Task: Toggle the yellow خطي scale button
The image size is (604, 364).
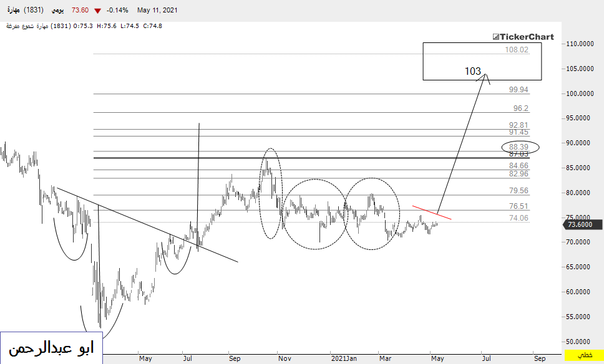Action: tap(584, 357)
